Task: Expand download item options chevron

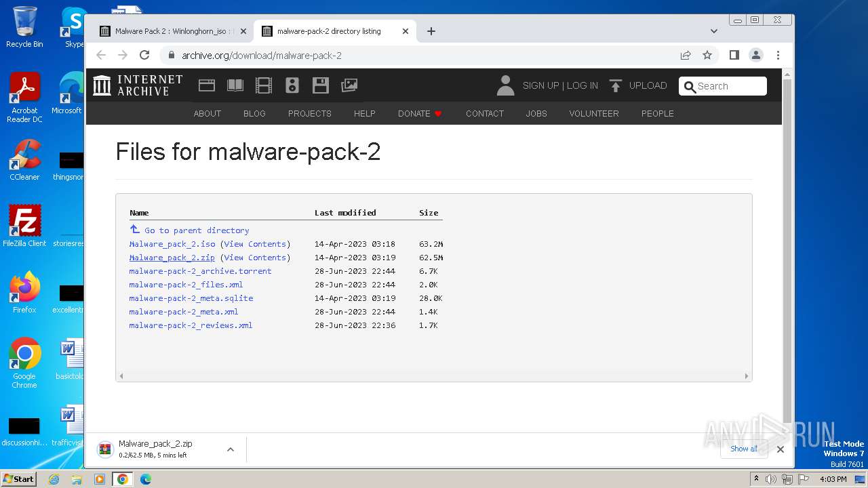Action: [231, 449]
